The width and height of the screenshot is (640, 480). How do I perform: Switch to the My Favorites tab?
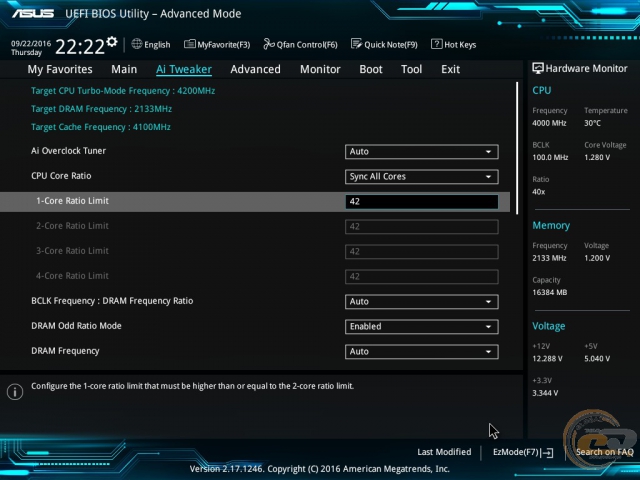[x=60, y=69]
